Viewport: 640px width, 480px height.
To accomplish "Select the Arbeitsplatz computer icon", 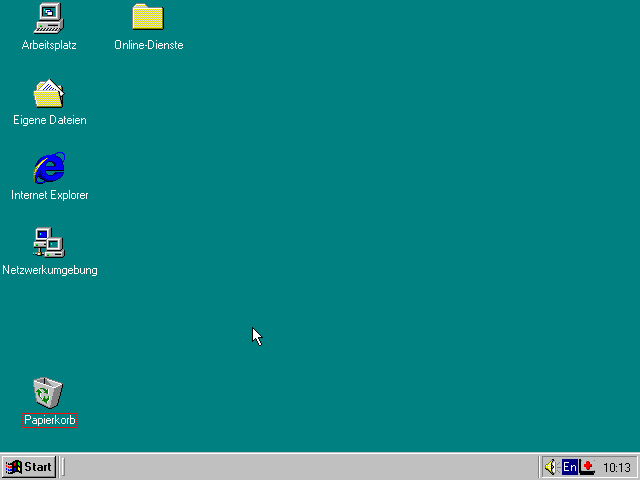I will click(x=49, y=18).
